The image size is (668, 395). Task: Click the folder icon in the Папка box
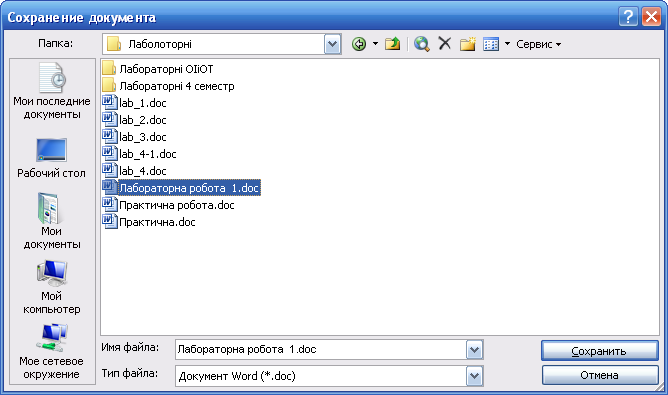114,44
